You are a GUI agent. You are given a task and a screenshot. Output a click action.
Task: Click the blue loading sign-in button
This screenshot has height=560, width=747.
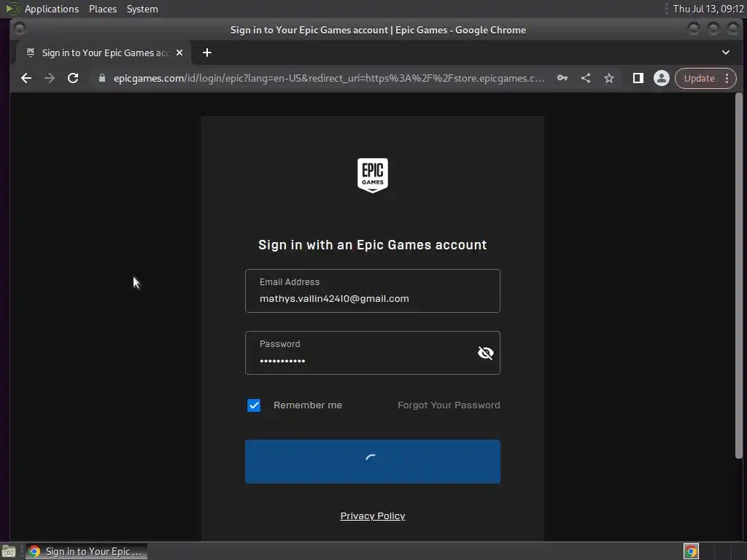point(373,462)
